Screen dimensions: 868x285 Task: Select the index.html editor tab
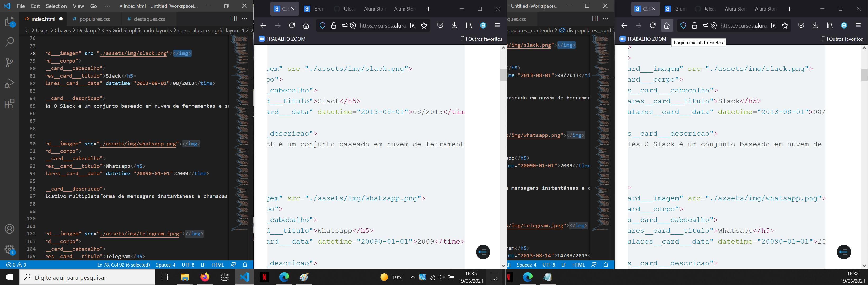pyautogui.click(x=43, y=19)
